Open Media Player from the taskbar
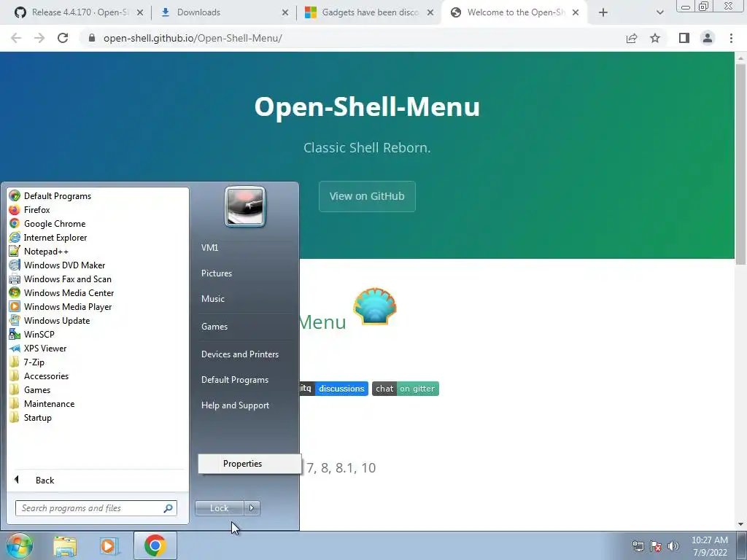The width and height of the screenshot is (747, 560). click(x=108, y=546)
